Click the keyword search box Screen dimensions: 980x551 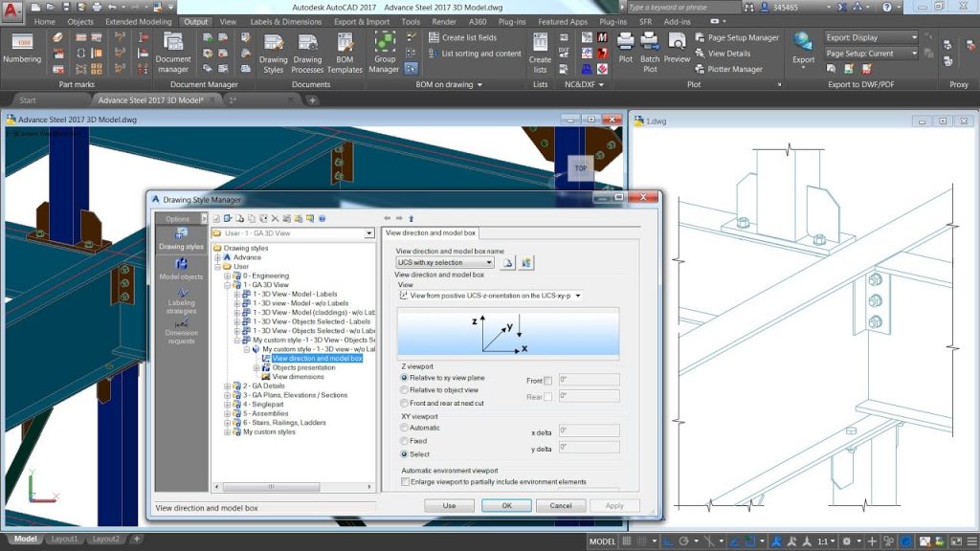pyautogui.click(x=683, y=8)
